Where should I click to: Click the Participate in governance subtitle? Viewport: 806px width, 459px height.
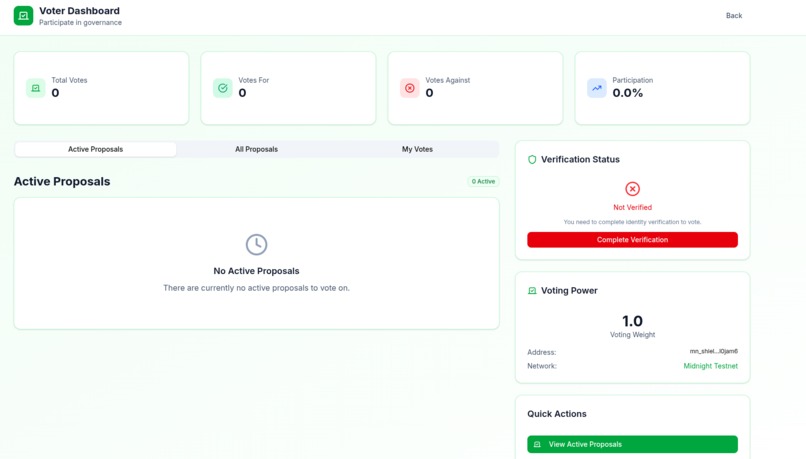pos(80,23)
